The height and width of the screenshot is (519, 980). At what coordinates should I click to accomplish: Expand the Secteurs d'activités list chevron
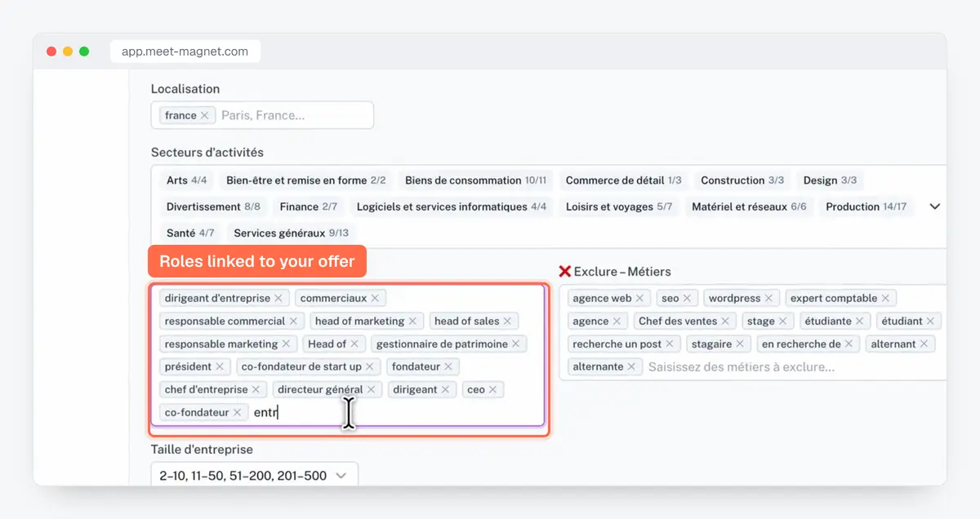pyautogui.click(x=935, y=206)
